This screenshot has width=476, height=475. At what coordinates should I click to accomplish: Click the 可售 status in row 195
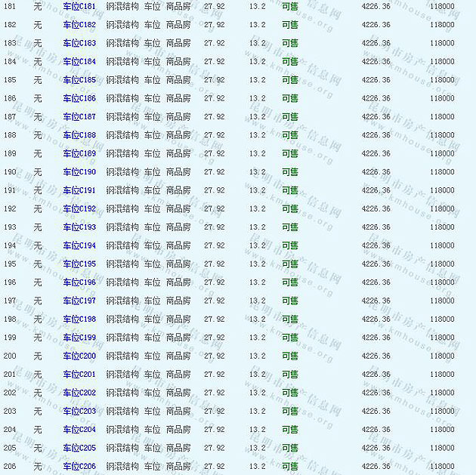(289, 264)
